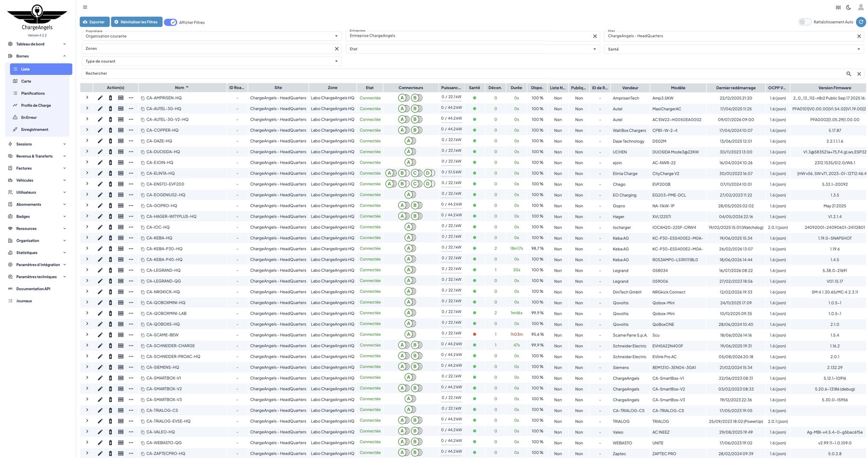Sort by the Vendeur column header

pos(630,88)
